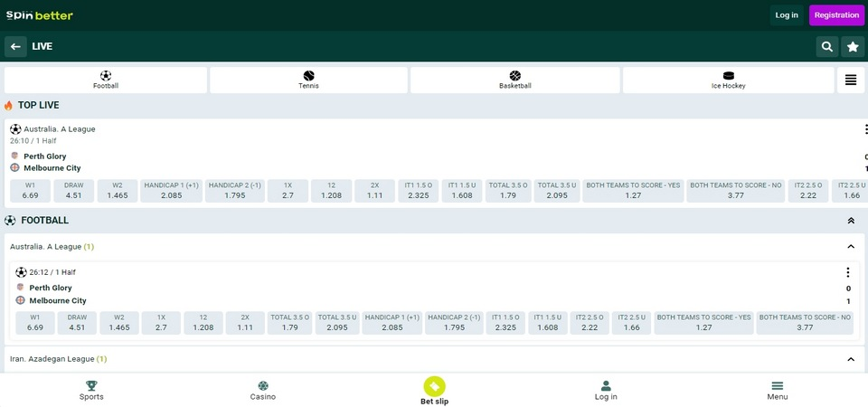Collapse the FOOTBALL section double chevron
The image size is (868, 407).
850,221
